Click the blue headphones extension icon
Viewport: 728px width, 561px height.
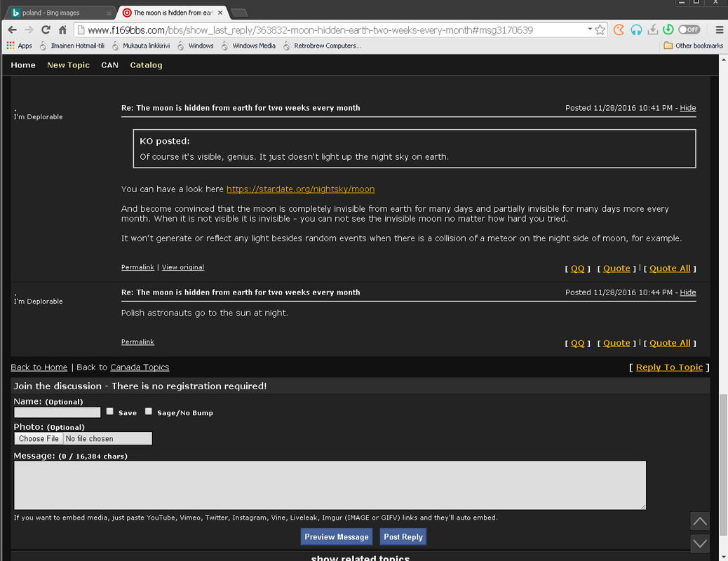tap(636, 30)
